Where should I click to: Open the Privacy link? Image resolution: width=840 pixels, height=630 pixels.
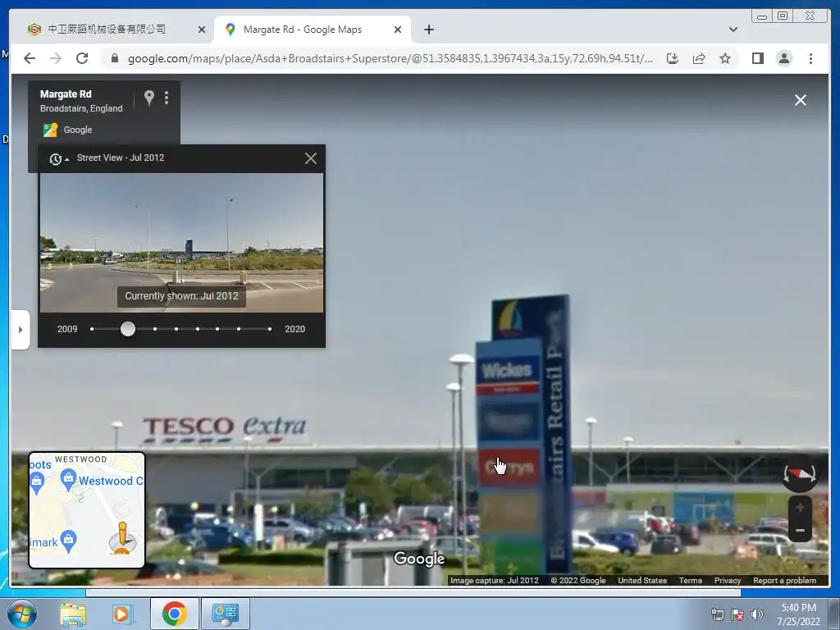[x=727, y=580]
